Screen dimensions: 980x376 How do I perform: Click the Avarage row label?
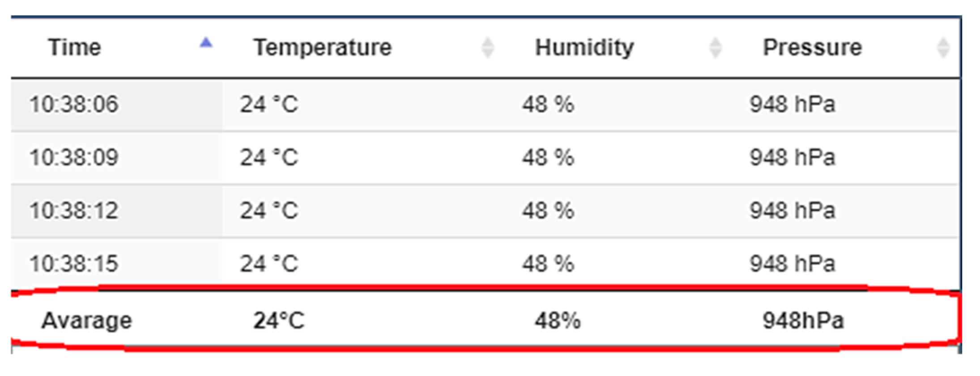click(x=87, y=321)
